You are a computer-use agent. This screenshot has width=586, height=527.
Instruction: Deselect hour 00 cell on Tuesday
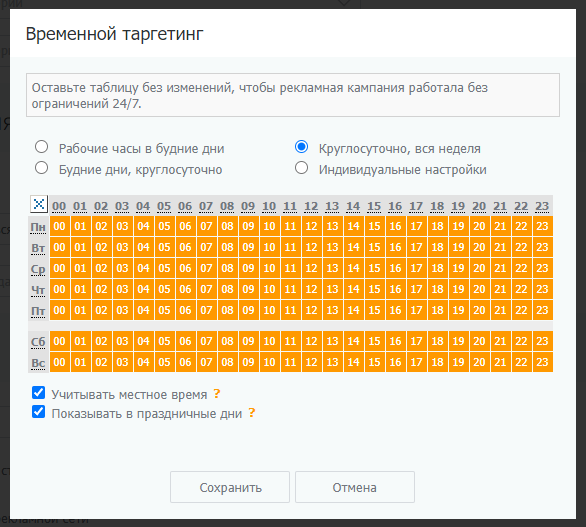[60, 247]
